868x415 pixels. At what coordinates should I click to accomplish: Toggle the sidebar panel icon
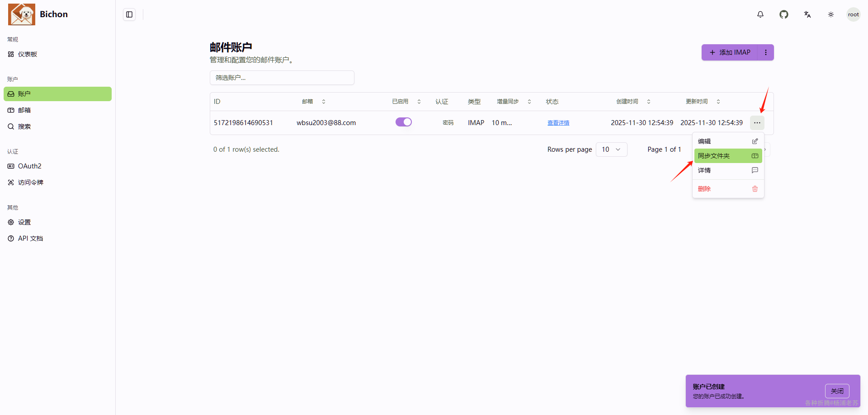(129, 14)
